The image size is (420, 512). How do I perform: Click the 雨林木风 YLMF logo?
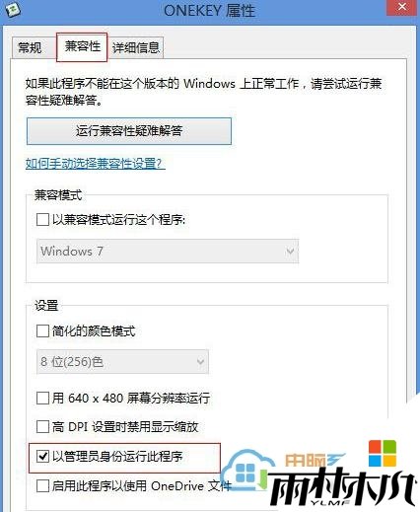[343, 486]
